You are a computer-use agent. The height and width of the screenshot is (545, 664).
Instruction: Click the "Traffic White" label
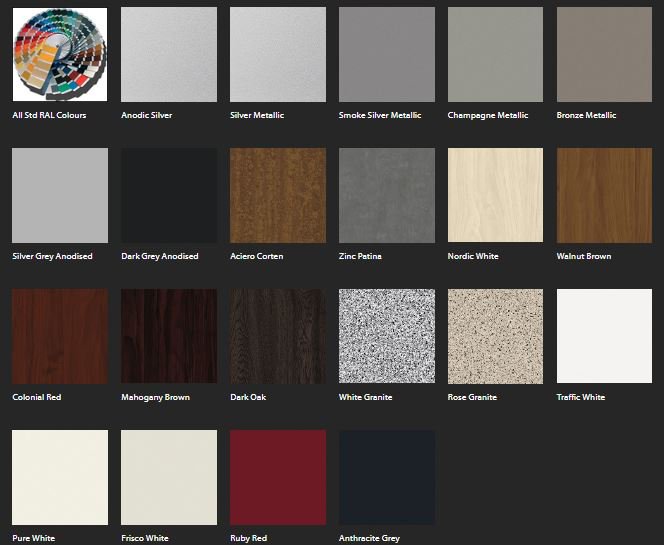click(581, 397)
